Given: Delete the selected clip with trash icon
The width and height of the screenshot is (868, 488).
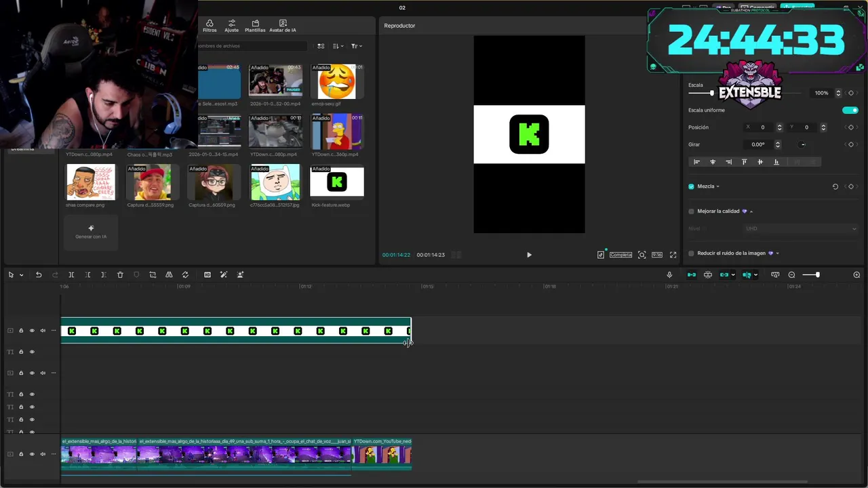Looking at the screenshot, I should point(120,274).
